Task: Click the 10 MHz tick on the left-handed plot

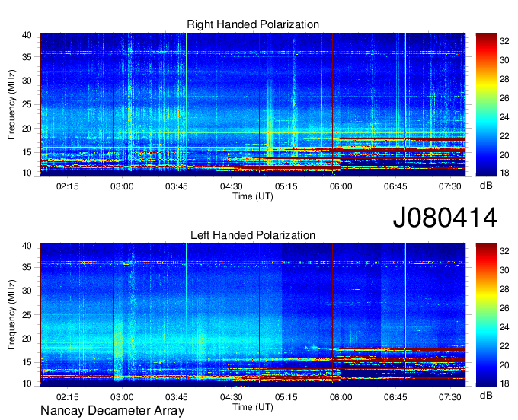Action: point(27,383)
